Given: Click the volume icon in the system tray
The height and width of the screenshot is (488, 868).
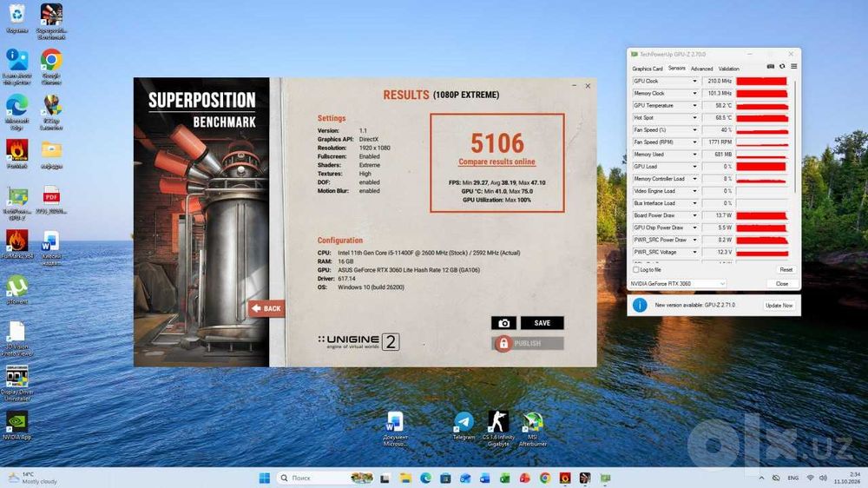Looking at the screenshot, I should click(823, 478).
